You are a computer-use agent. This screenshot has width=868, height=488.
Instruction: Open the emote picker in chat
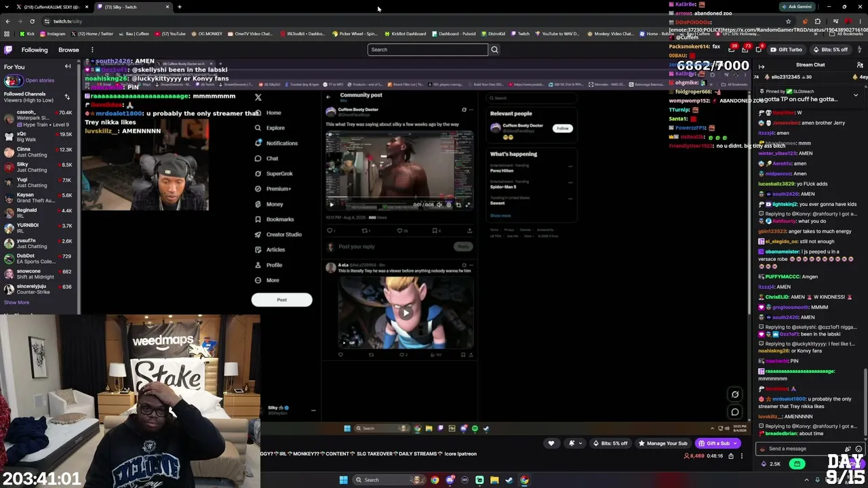point(859,449)
